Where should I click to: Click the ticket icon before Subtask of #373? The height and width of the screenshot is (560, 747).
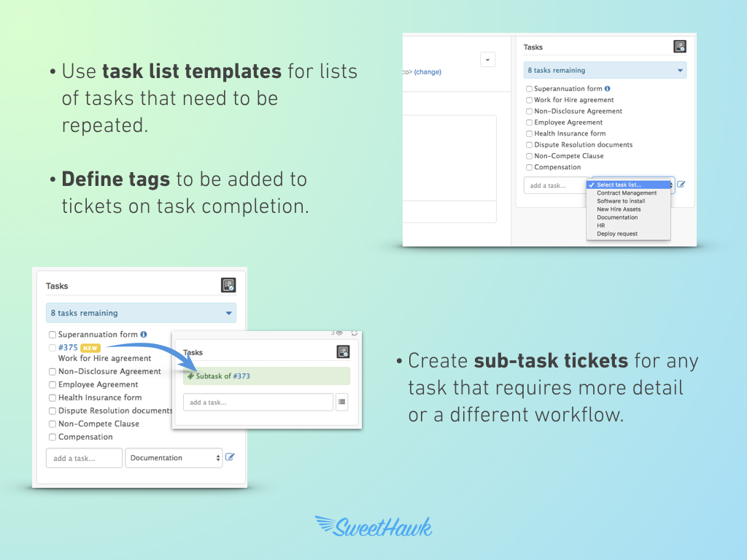click(x=190, y=376)
